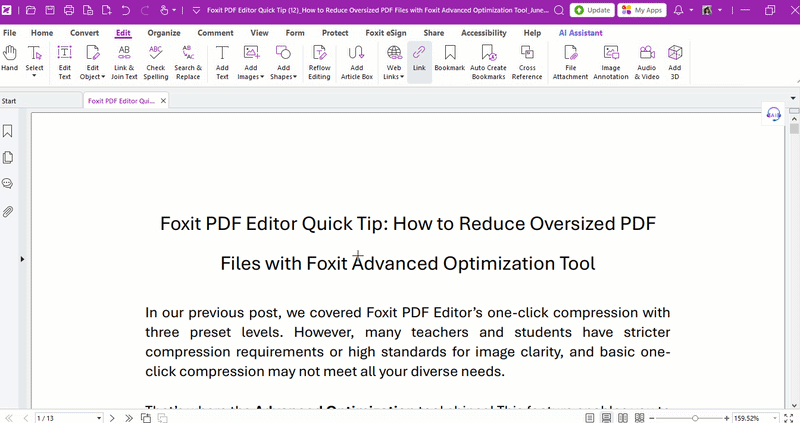Open the File menu
Image resolution: width=800 pixels, height=423 pixels.
(x=10, y=33)
